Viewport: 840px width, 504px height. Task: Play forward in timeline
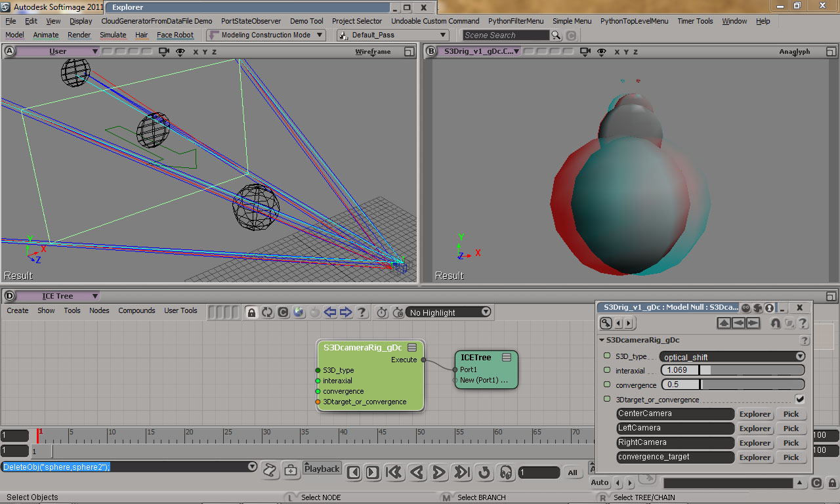439,472
